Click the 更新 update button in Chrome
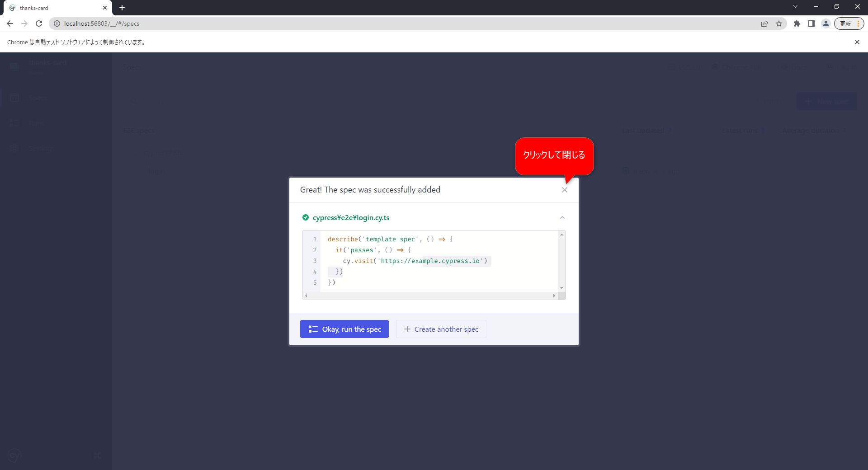 click(x=849, y=23)
